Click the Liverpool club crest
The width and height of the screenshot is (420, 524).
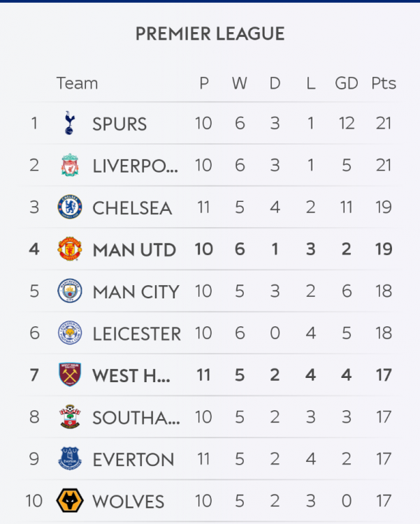(69, 166)
